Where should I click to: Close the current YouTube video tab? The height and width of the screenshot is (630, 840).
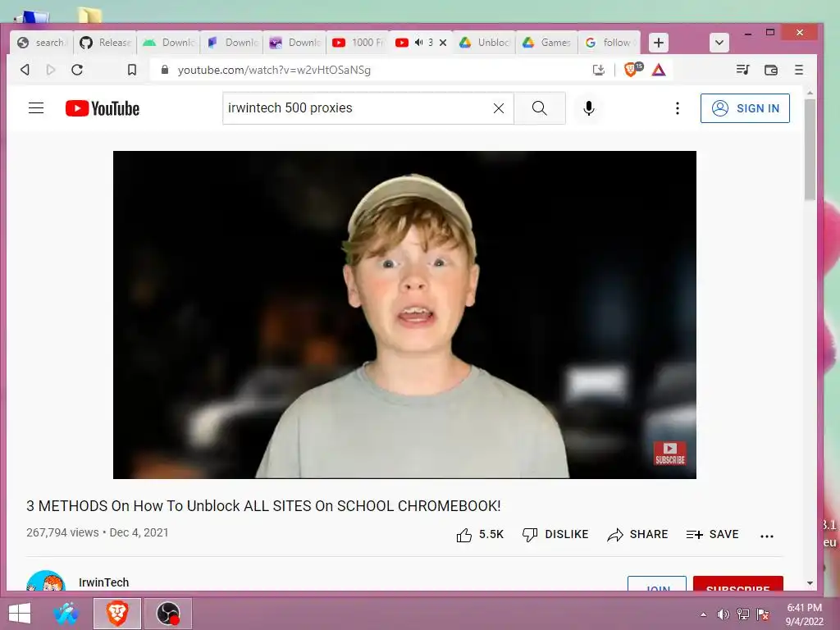click(443, 43)
